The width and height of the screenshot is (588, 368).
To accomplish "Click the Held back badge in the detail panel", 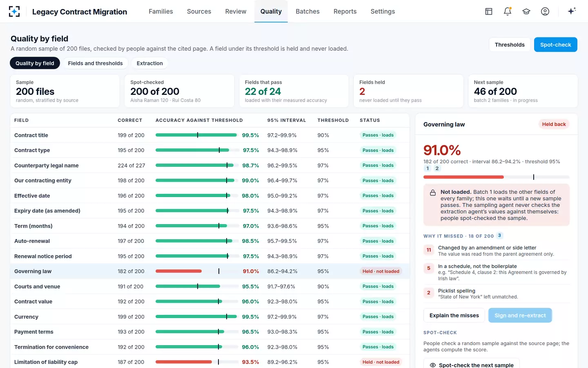I will pos(554,124).
